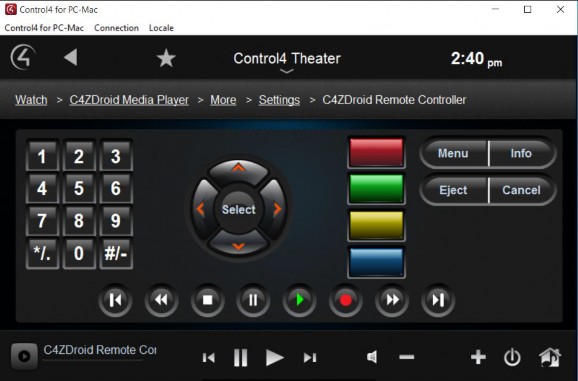578x381 pixels.
Task: Skip to previous track in remote panel
Action: (115, 300)
